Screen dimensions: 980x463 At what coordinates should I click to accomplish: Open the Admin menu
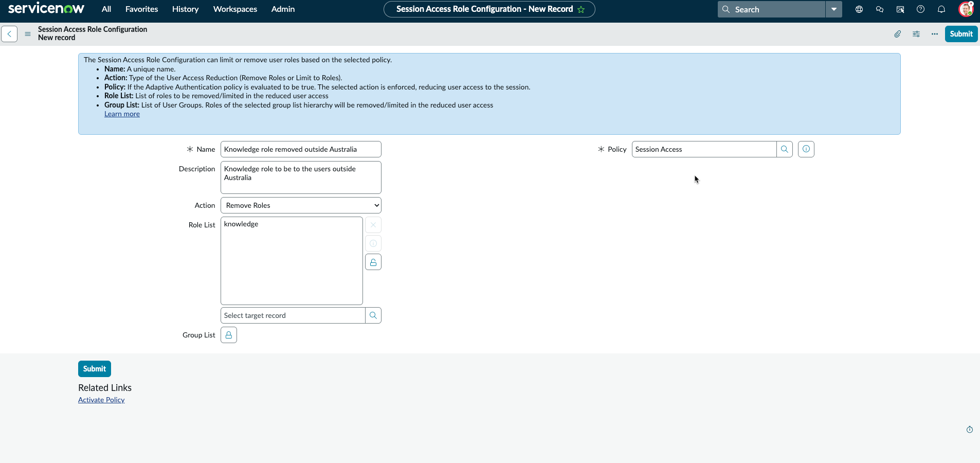(283, 9)
